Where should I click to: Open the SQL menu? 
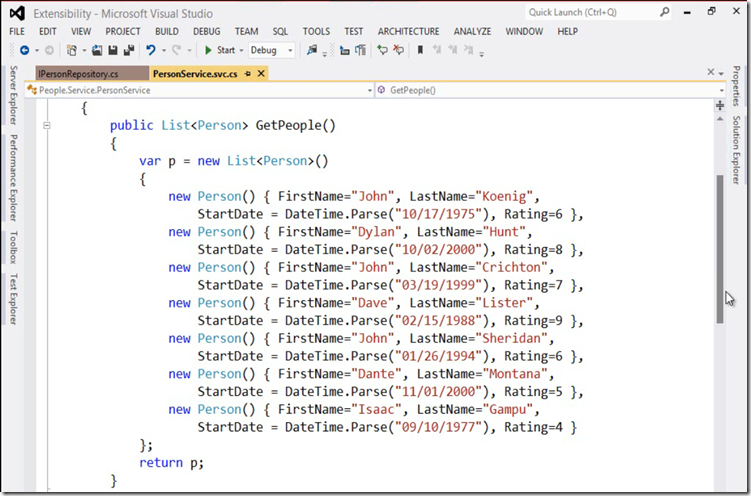click(x=280, y=32)
